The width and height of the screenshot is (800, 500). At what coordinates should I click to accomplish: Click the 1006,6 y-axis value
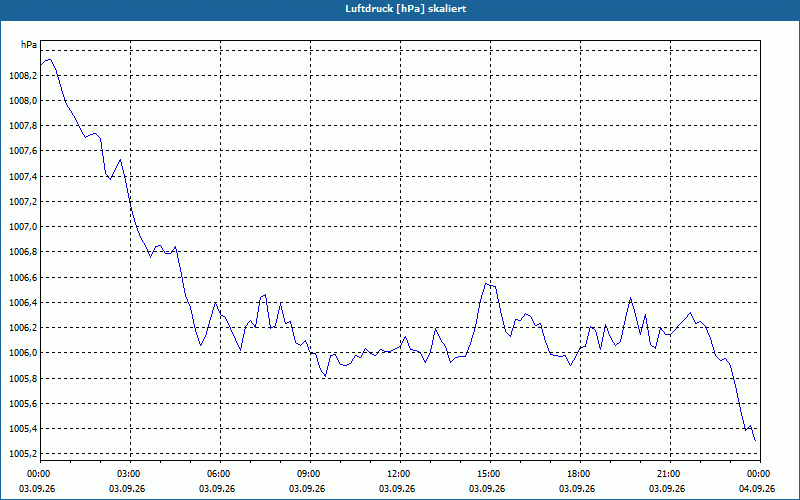(23, 278)
